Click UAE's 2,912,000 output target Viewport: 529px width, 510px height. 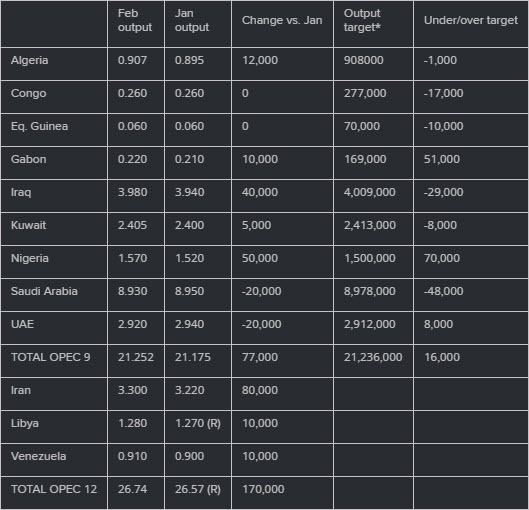(x=369, y=324)
